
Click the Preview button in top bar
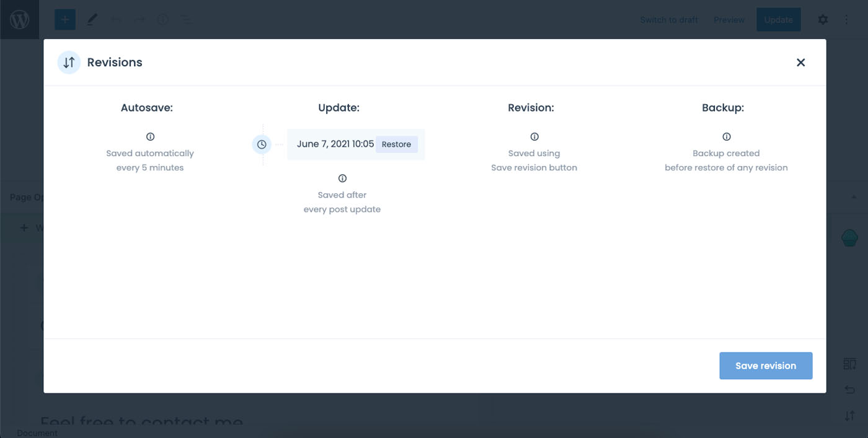point(728,20)
